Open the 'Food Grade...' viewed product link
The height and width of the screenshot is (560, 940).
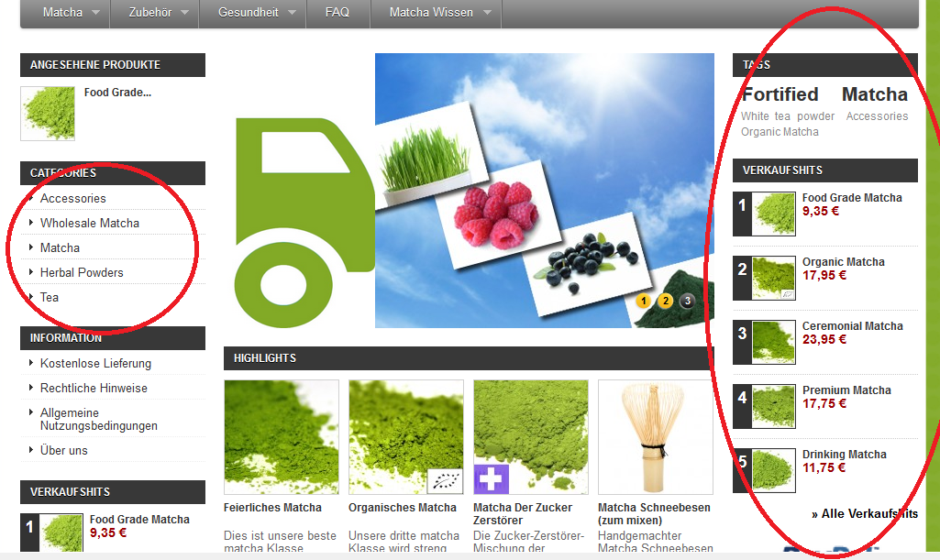coord(117,93)
